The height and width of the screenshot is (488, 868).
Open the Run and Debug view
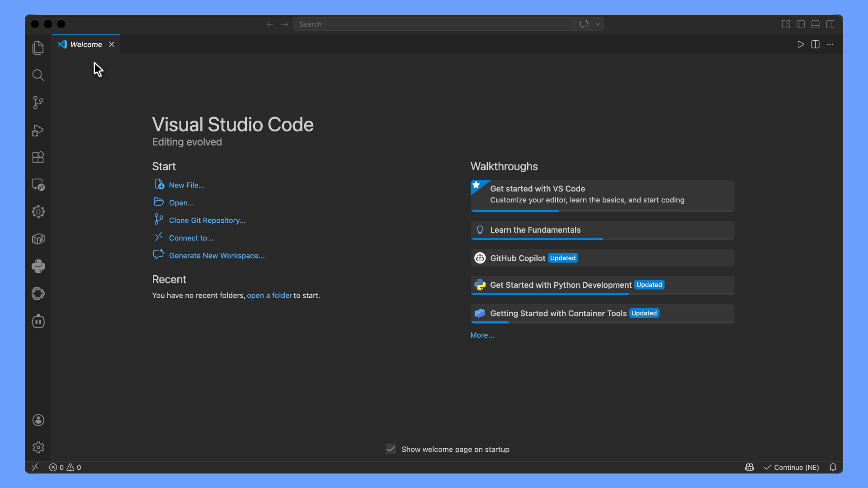tap(38, 130)
